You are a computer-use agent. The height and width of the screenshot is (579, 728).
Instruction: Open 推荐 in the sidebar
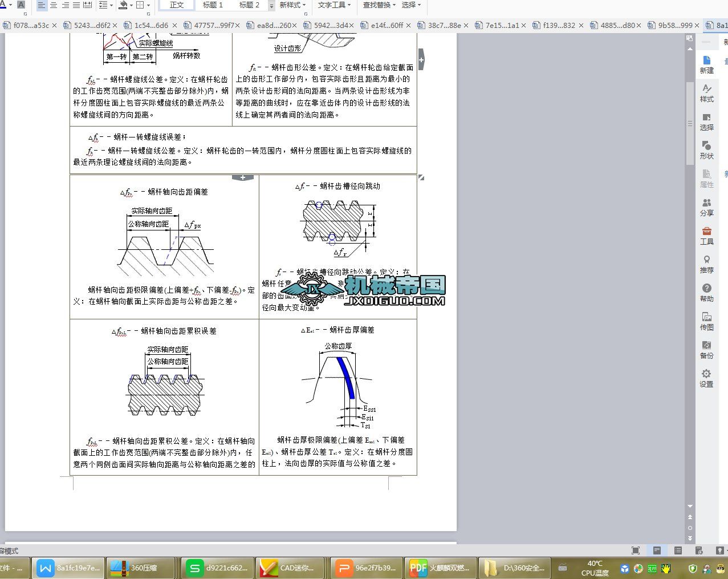[x=706, y=265]
